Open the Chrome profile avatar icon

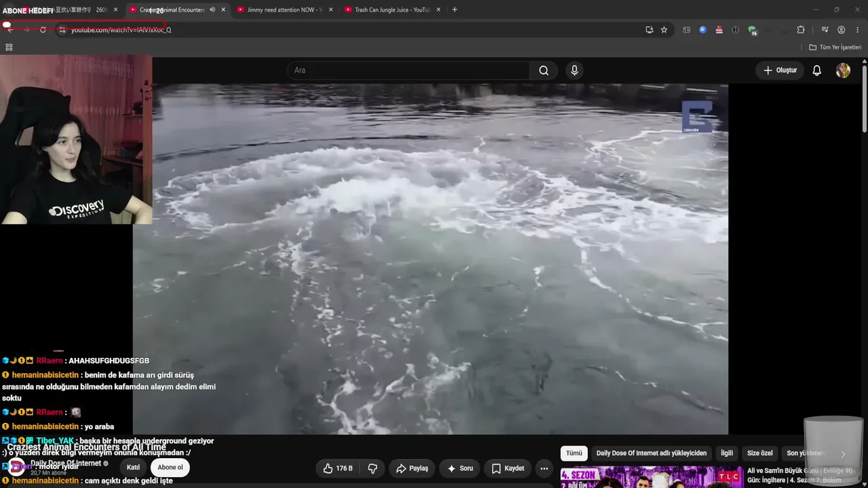click(842, 30)
